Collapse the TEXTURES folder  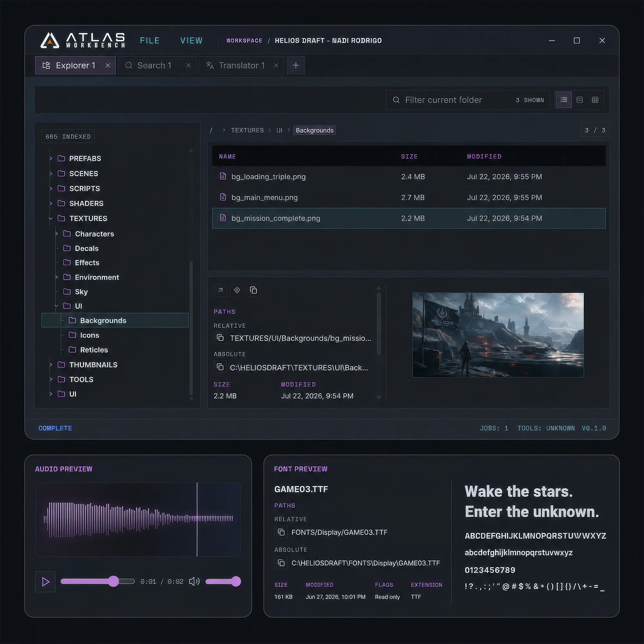coord(51,218)
